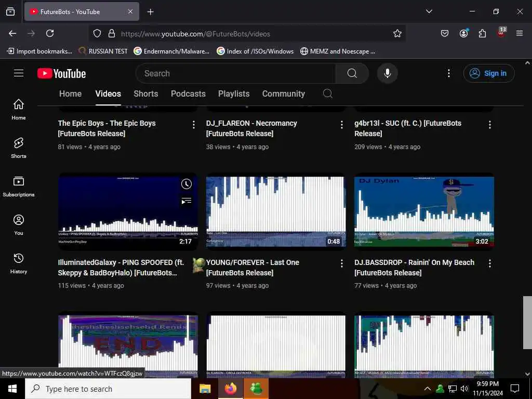This screenshot has height=399, width=532.
Task: Go back with browser back arrow
Action: 12,33
